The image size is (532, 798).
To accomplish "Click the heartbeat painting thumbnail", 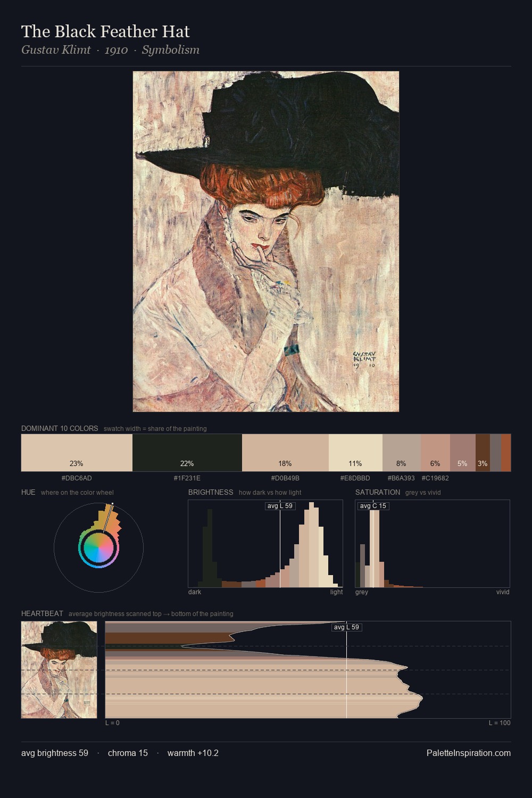I will coord(59,670).
